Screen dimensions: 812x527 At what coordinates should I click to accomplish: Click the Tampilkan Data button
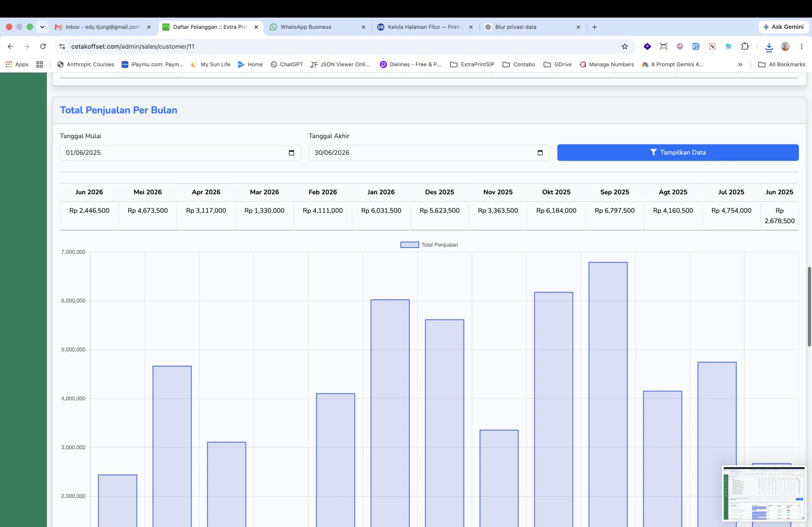coord(678,153)
